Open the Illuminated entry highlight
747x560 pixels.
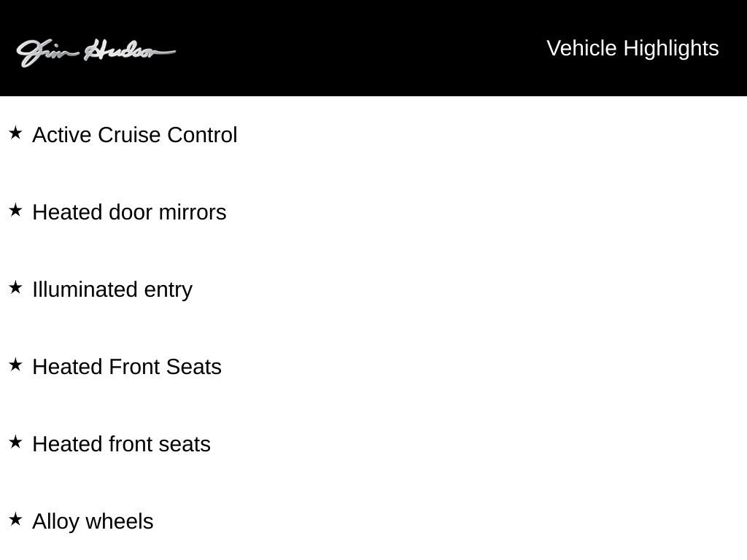112,290
